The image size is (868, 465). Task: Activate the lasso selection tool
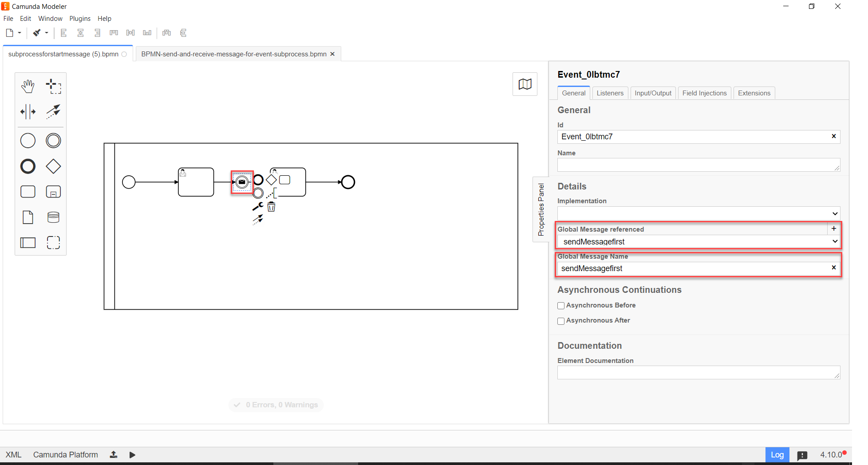tap(53, 86)
